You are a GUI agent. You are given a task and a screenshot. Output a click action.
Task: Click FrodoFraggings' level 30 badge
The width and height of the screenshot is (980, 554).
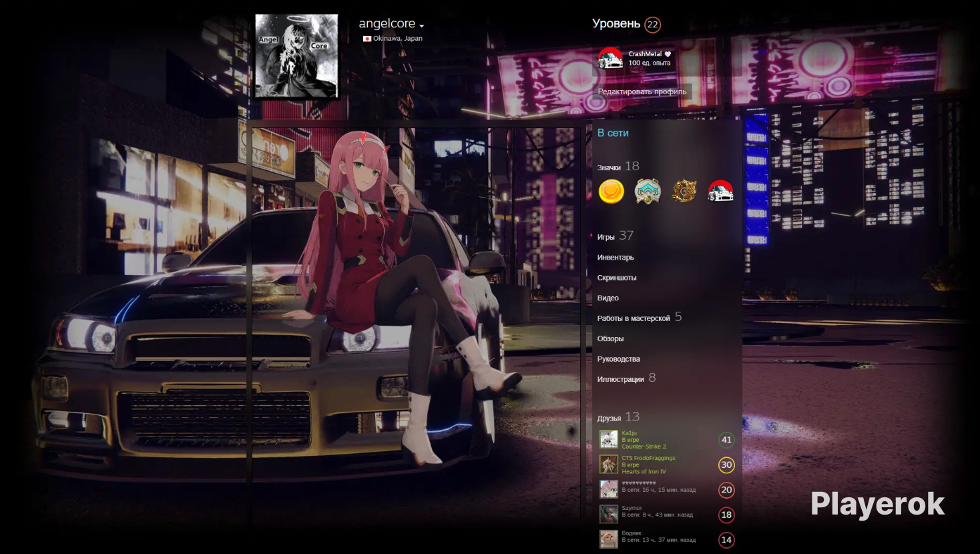click(726, 465)
